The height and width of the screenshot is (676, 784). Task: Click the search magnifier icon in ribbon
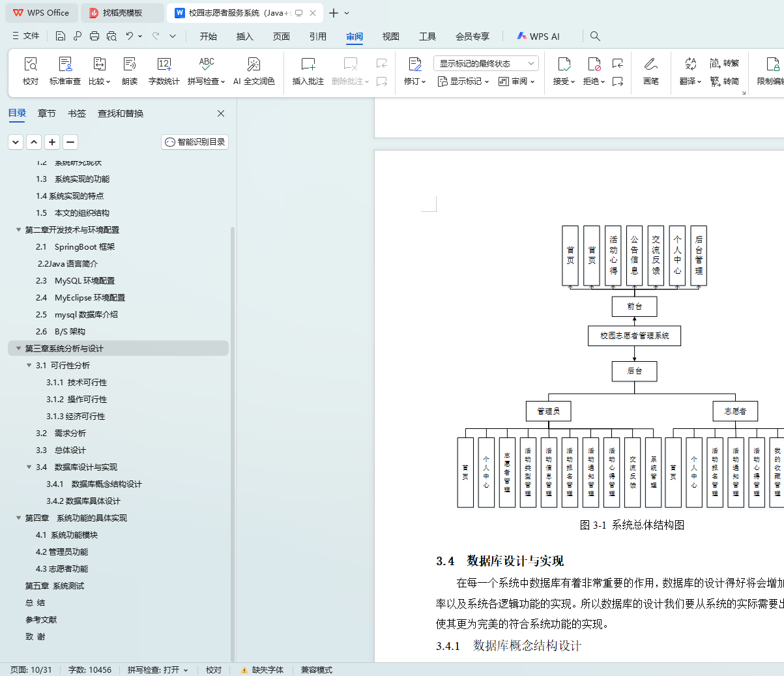595,36
